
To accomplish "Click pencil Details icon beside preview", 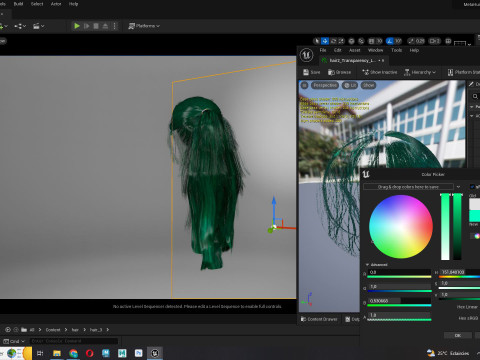I will coord(471,84).
